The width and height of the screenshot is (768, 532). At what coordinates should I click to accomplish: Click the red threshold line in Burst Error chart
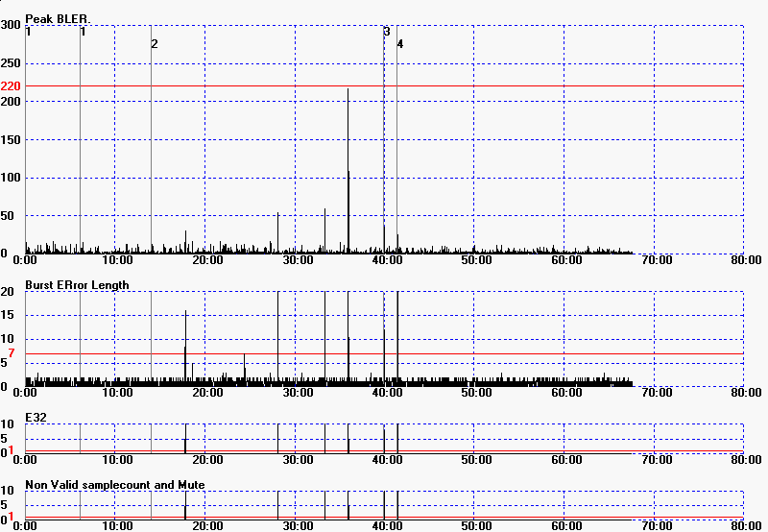point(480,353)
